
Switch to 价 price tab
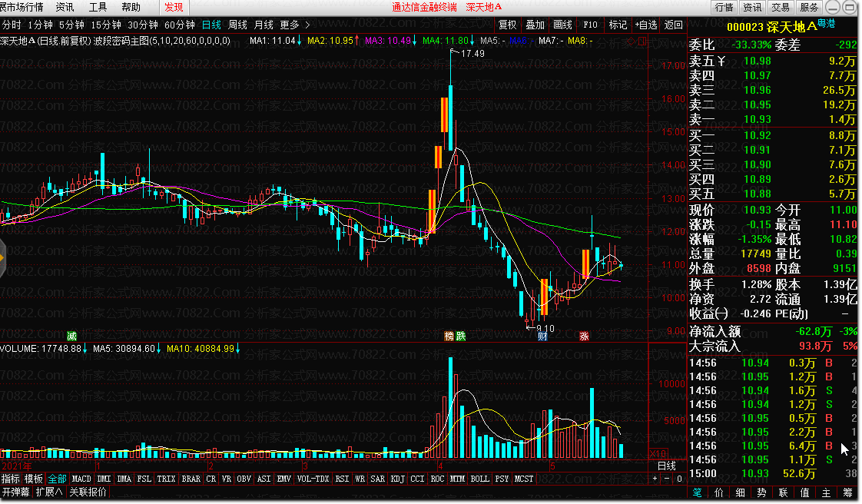coord(719,493)
